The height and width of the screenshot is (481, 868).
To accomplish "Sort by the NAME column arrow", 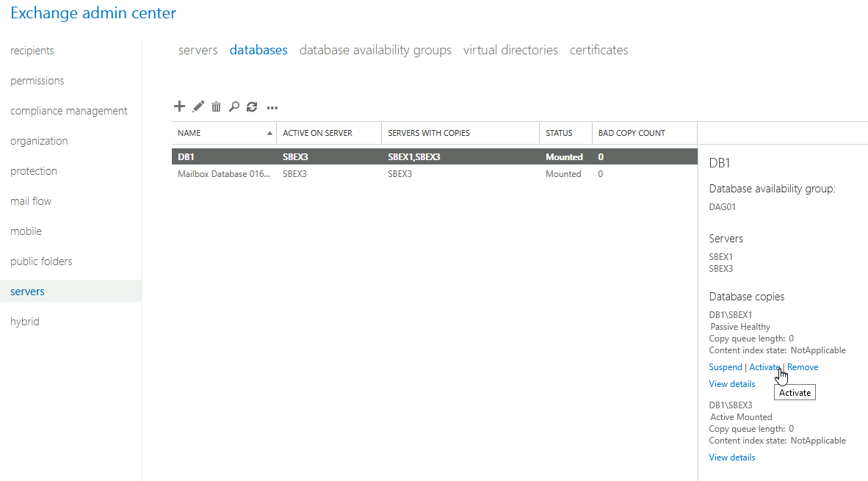I will [270, 134].
